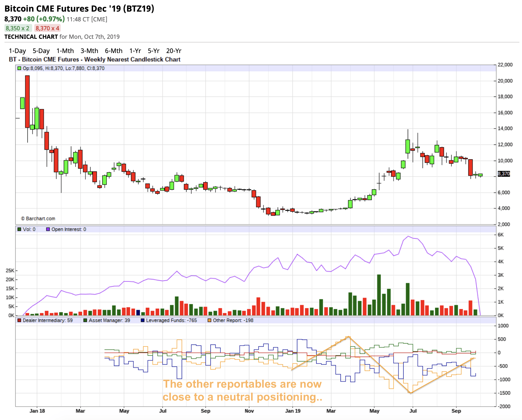Screen dimensions: 522x420
Task: Click the Jan 19 date axis label
Action: coord(293,411)
